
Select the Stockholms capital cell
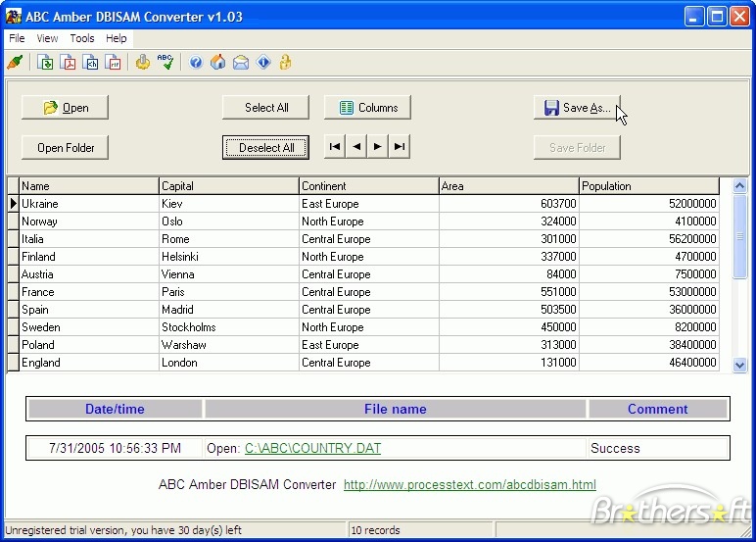coord(228,327)
